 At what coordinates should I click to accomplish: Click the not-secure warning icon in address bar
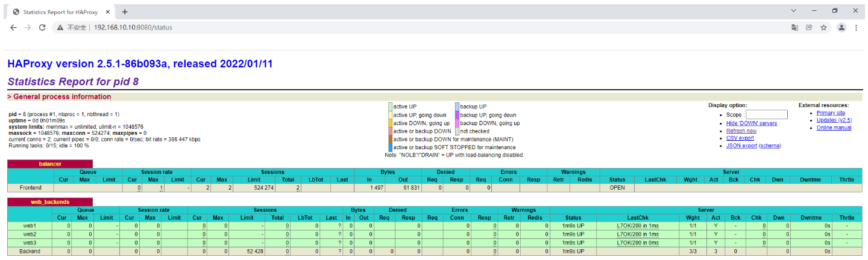click(x=60, y=28)
